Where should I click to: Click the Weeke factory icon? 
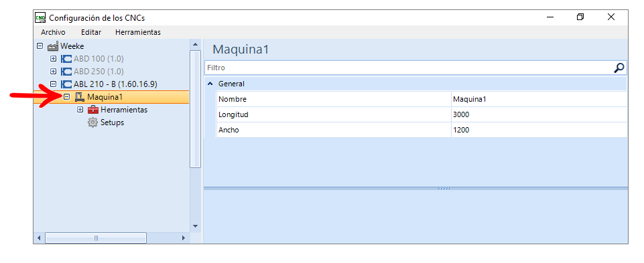coord(54,46)
